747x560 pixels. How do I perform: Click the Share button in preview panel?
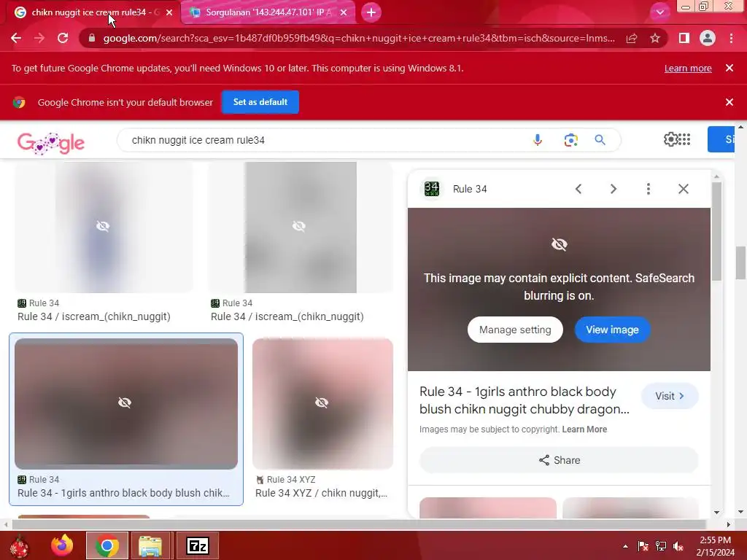point(559,460)
